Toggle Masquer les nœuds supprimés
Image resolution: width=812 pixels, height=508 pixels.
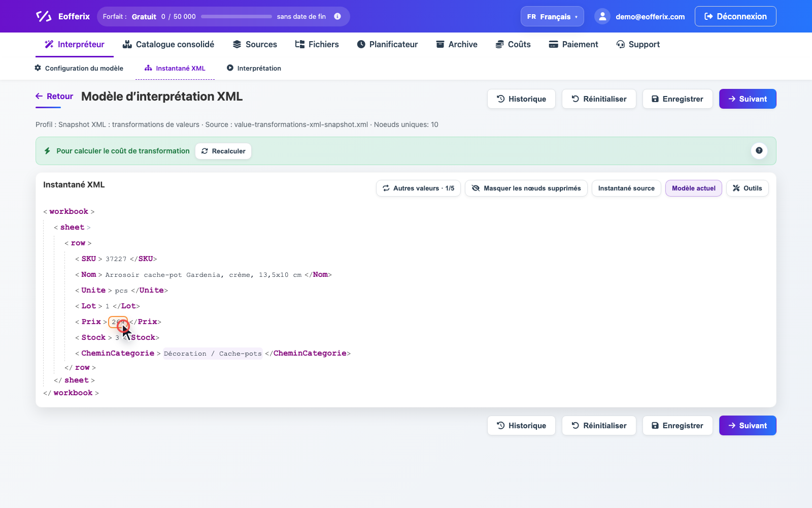click(526, 188)
